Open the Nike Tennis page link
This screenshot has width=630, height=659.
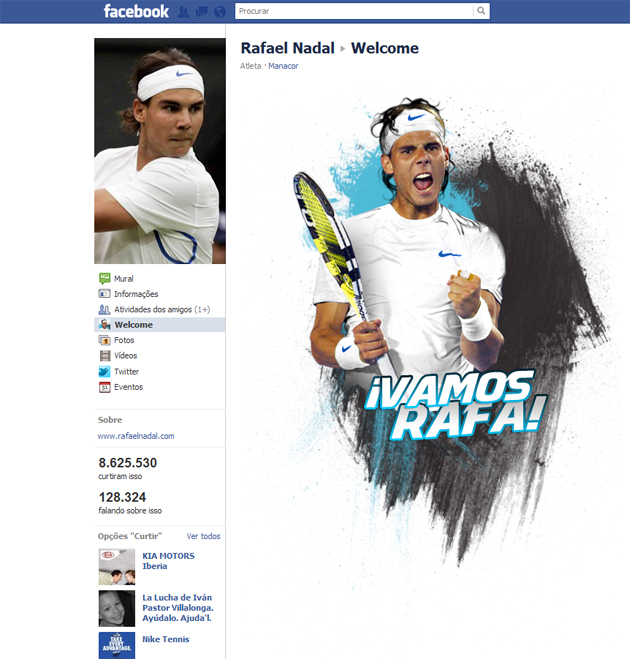click(x=166, y=639)
